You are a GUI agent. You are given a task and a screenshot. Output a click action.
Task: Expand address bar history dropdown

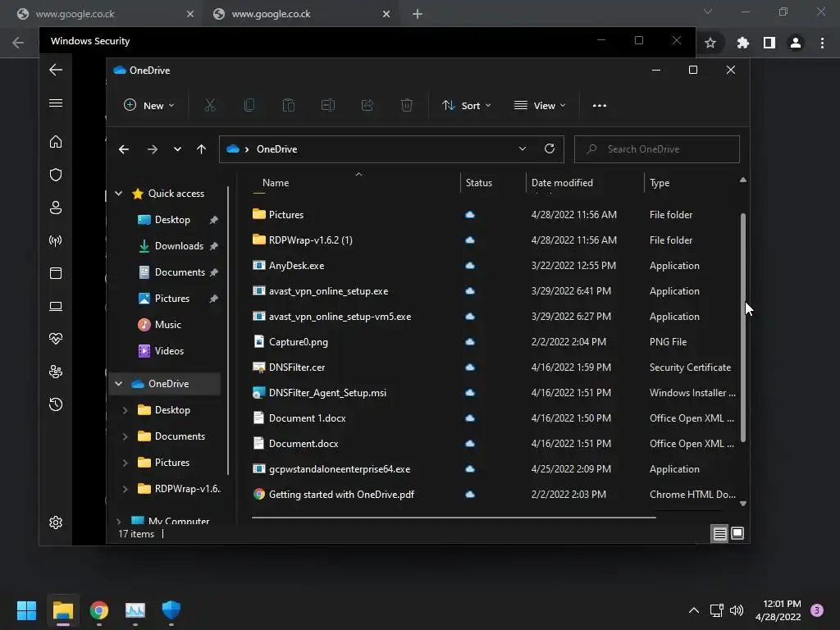click(x=523, y=149)
